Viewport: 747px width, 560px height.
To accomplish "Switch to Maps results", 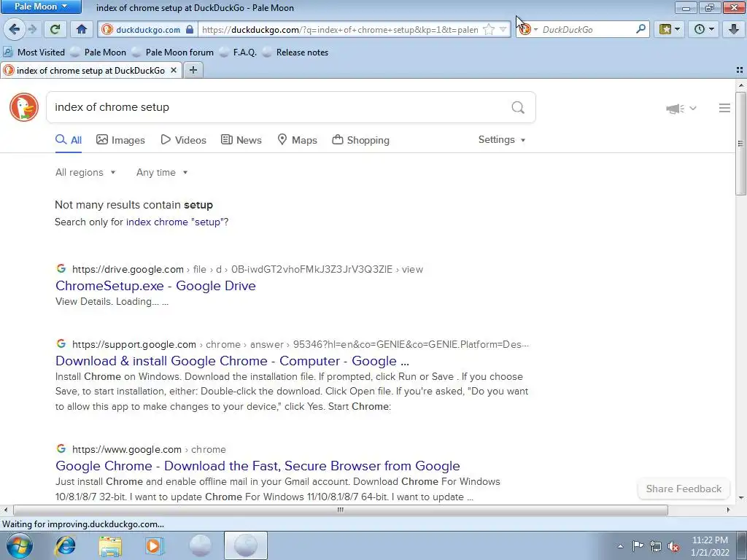I will pos(298,140).
